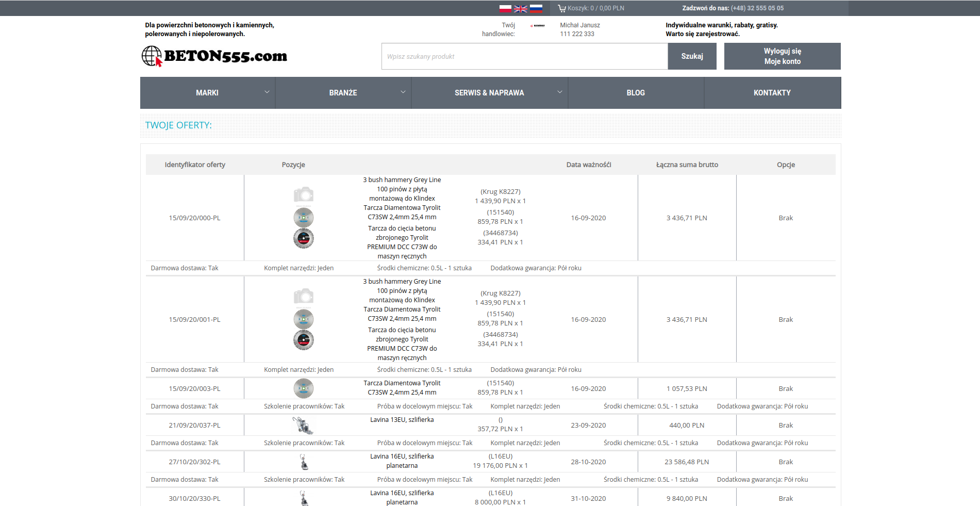Click offer ID 15/09/20/000-PL
Image resolution: width=980 pixels, height=506 pixels.
(x=194, y=218)
